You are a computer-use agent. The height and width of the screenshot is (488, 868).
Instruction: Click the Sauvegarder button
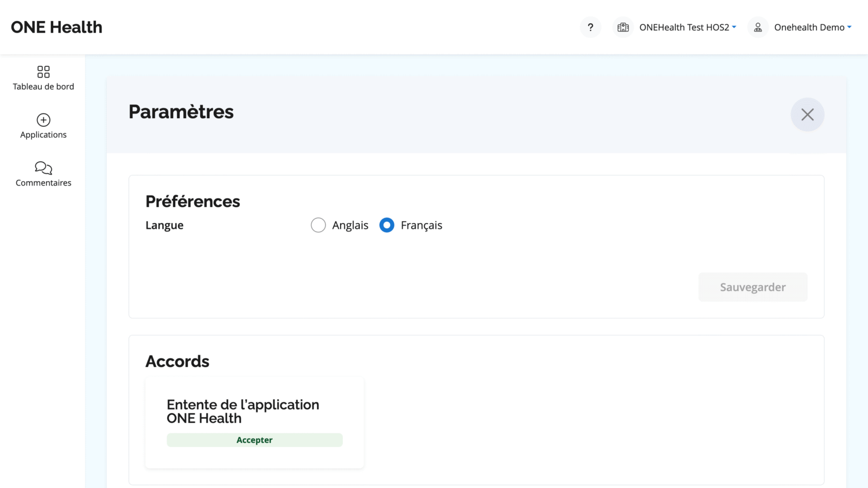753,287
